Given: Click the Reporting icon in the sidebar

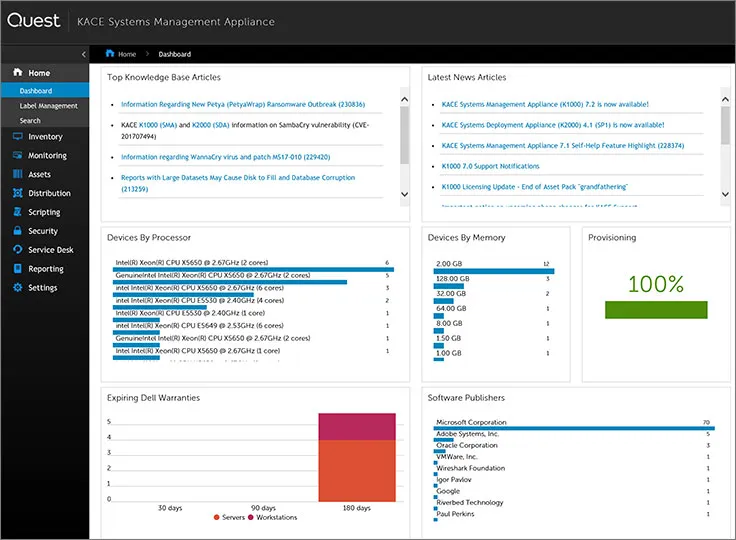Looking at the screenshot, I should point(17,269).
